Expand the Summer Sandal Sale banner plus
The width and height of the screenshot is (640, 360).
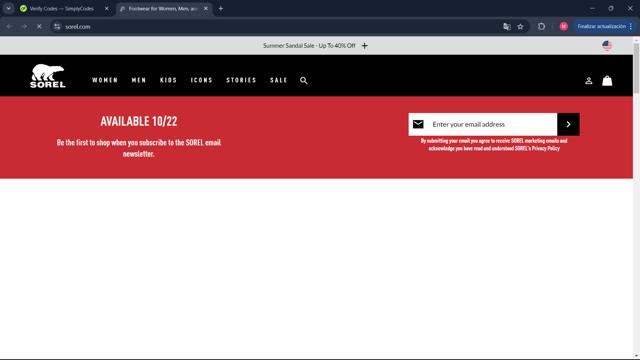point(364,46)
